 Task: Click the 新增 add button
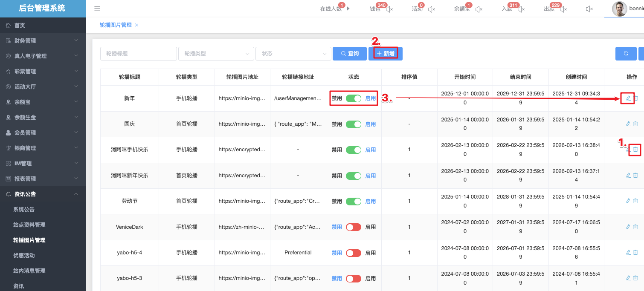pyautogui.click(x=386, y=54)
